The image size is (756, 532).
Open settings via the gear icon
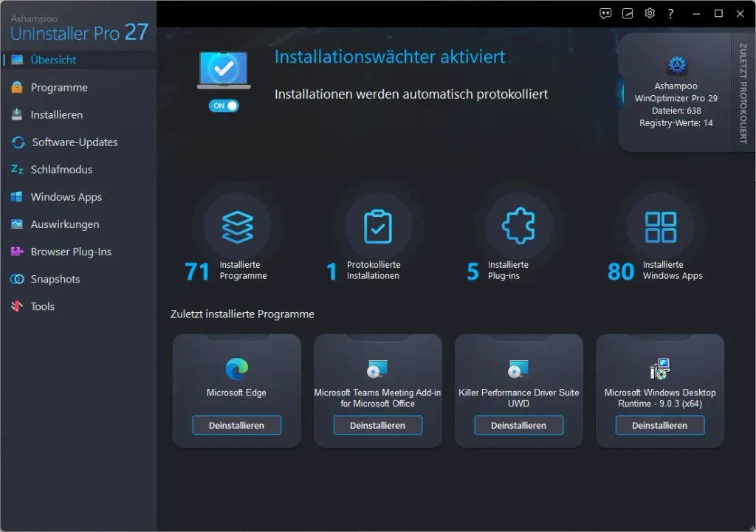(650, 13)
